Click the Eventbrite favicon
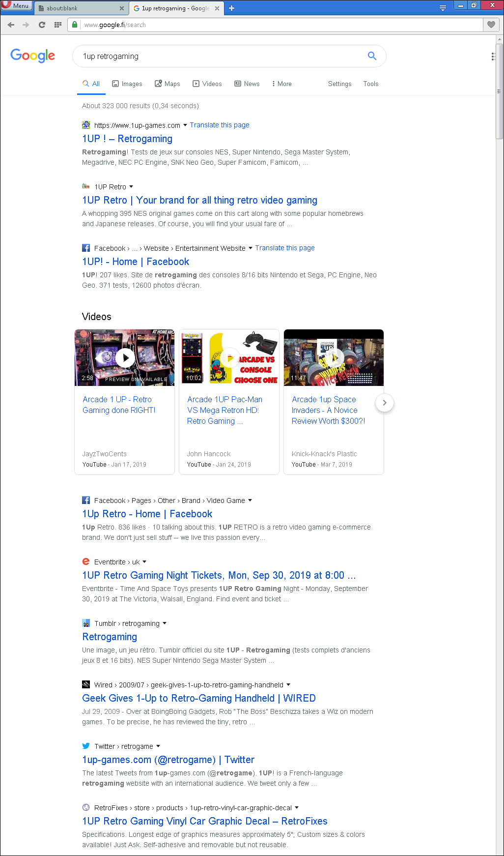The image size is (504, 856). pos(86,561)
